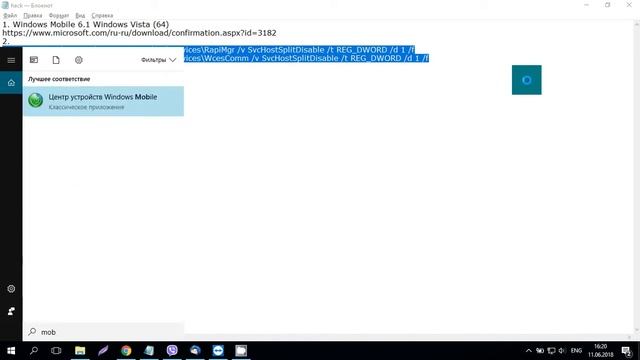The image size is (640, 360).
Task: Switch the ENG input language
Action: point(576,351)
